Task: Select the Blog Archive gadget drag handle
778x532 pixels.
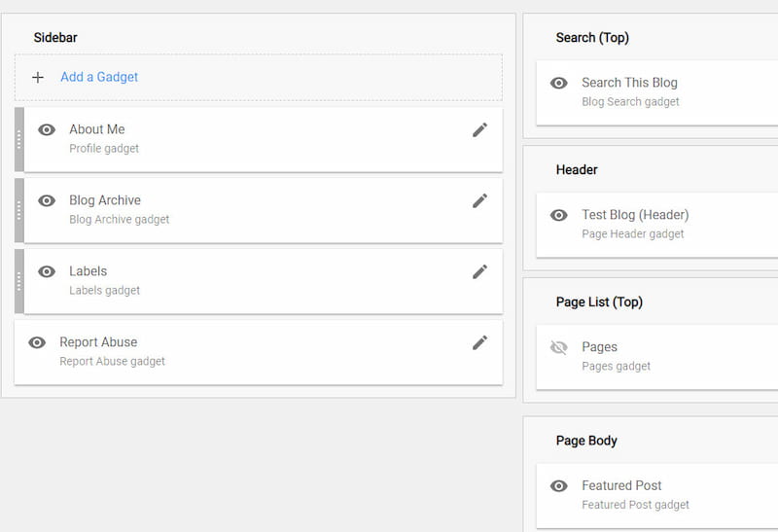Action: 19,210
